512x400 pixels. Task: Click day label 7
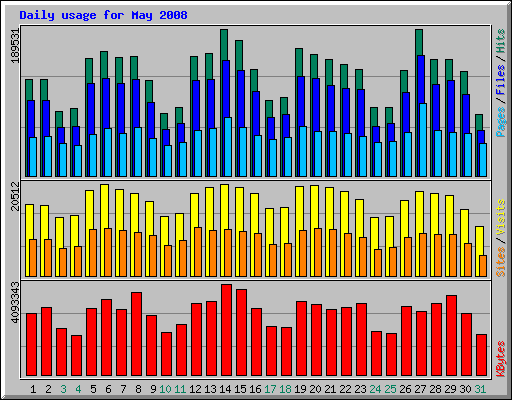(x=123, y=389)
